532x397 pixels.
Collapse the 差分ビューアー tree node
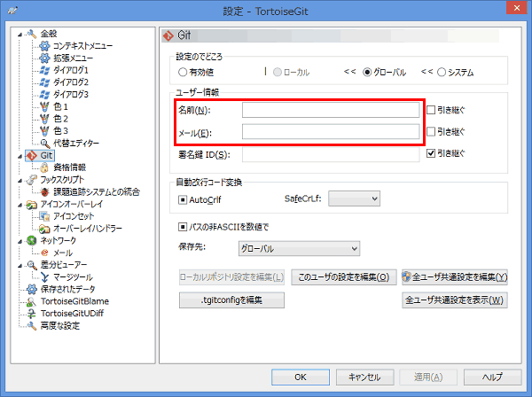pos(20,266)
